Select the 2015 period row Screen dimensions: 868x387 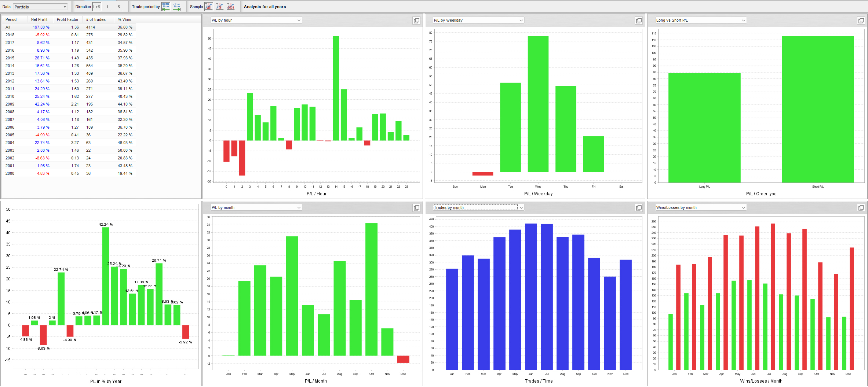[x=69, y=58]
